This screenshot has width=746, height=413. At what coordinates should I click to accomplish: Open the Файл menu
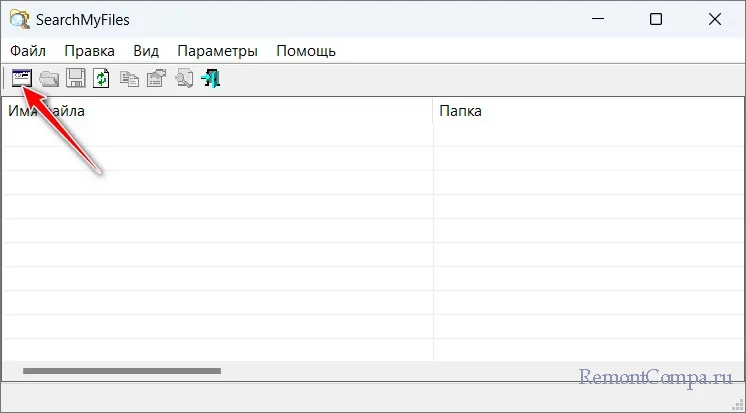pyautogui.click(x=28, y=50)
